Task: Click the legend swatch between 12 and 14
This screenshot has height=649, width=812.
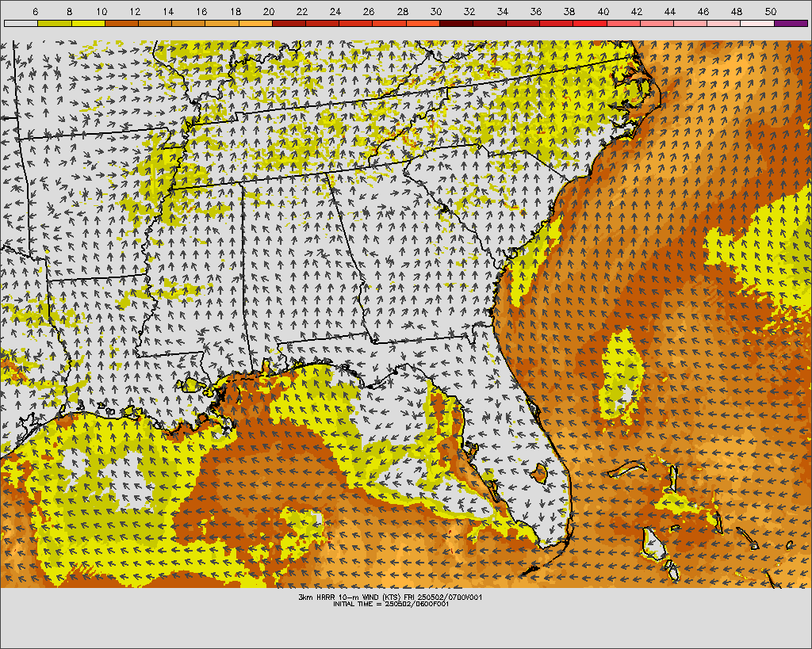Action: click(155, 23)
